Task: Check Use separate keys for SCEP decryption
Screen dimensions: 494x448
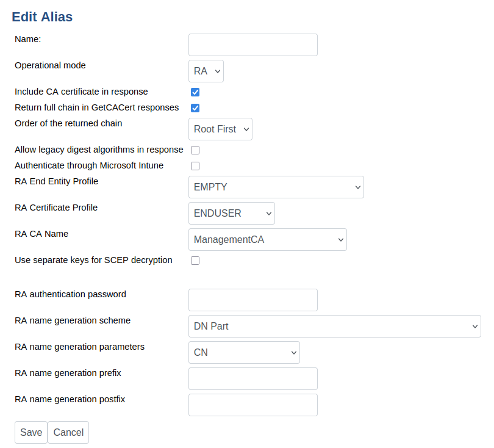Action: [x=195, y=260]
